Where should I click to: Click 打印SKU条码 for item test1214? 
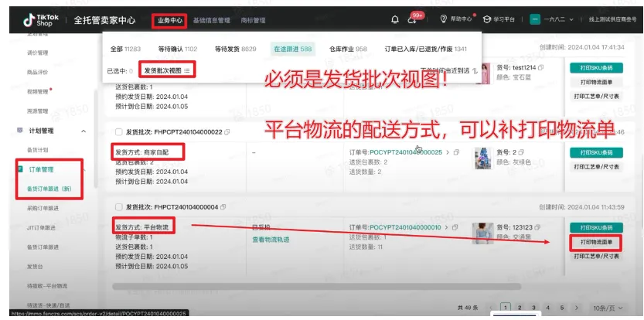click(596, 68)
